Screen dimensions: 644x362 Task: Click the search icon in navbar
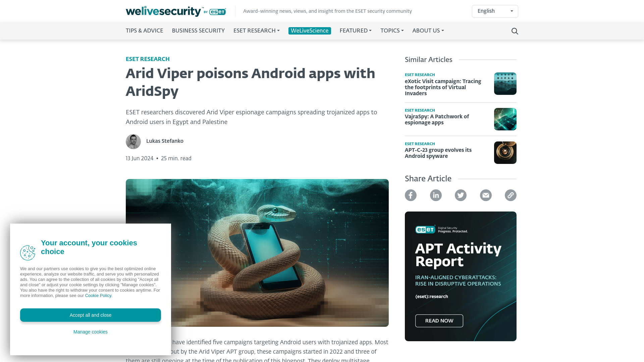coord(515,31)
